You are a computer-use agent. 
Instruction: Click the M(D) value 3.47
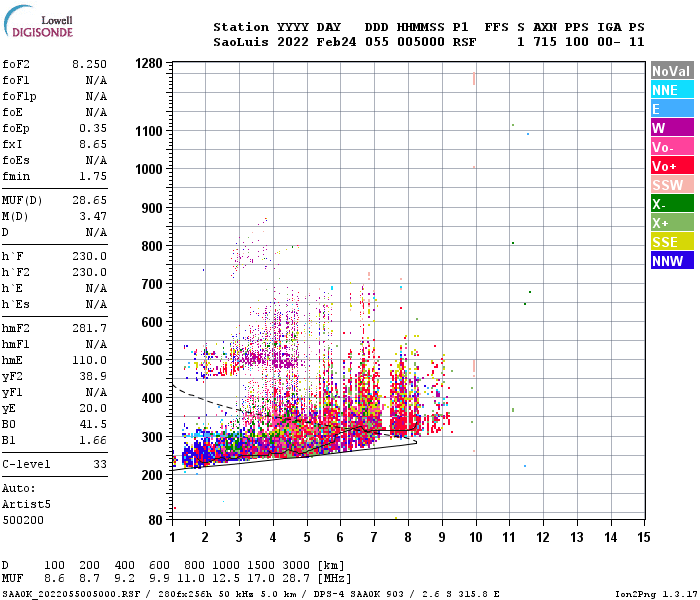coord(93,216)
